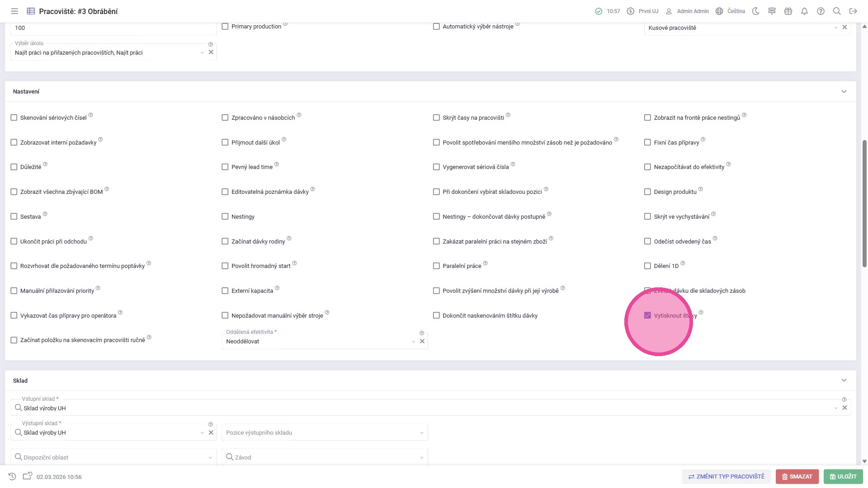Open the search magnifier in header
This screenshot has width=868, height=488.
(837, 11)
